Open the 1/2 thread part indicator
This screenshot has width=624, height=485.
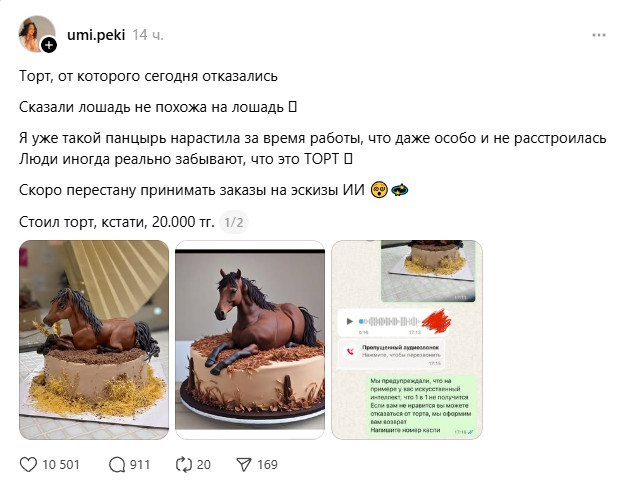(x=234, y=222)
